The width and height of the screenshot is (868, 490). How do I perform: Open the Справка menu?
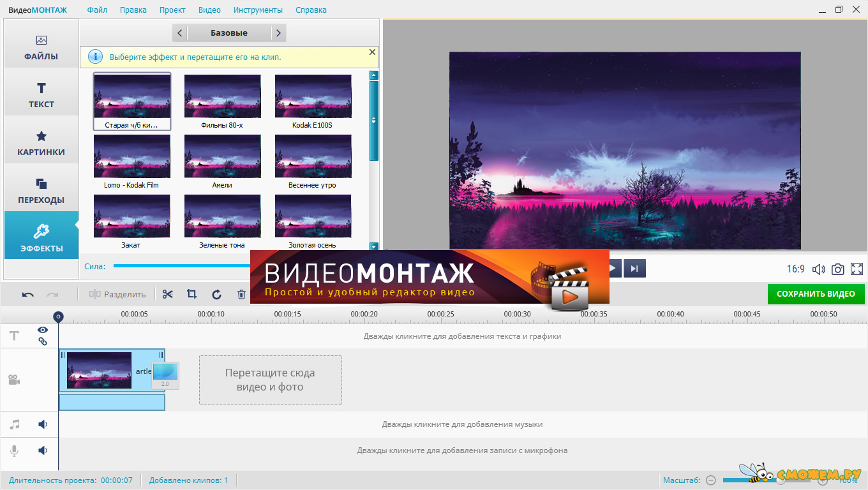(311, 10)
